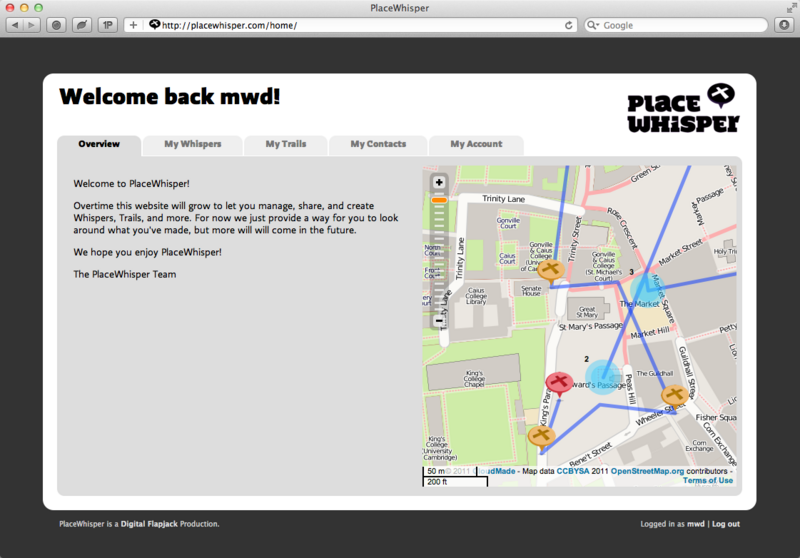Viewport: 800px width, 558px height.
Task: Select the orange pin near Senate House
Action: pyautogui.click(x=551, y=270)
